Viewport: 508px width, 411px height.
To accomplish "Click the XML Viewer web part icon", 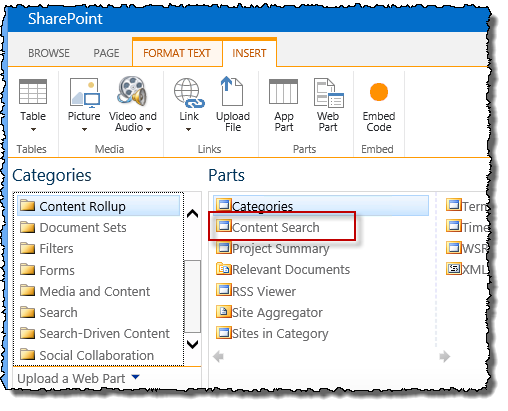I will (x=454, y=268).
